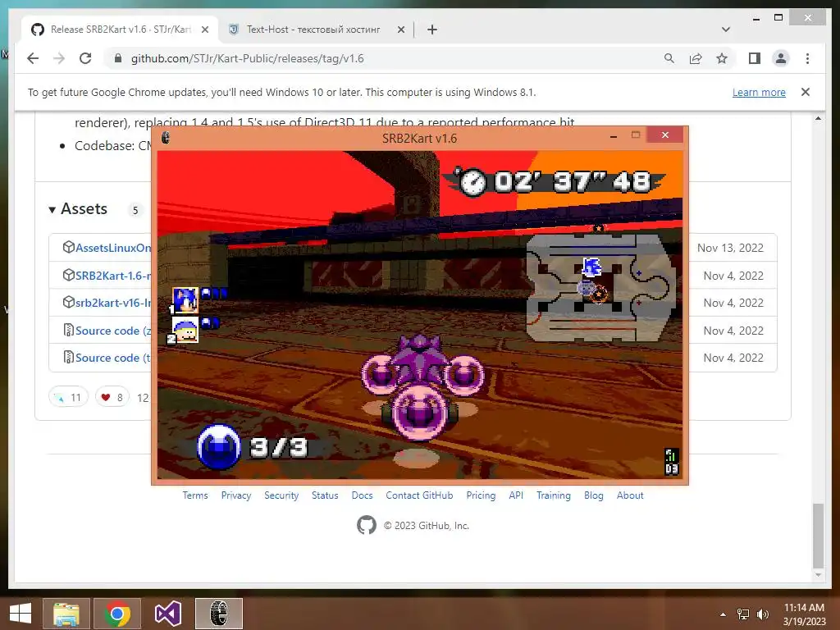
Task: Minimize the SRB2Kart v1.6 game window
Action: pyautogui.click(x=614, y=136)
